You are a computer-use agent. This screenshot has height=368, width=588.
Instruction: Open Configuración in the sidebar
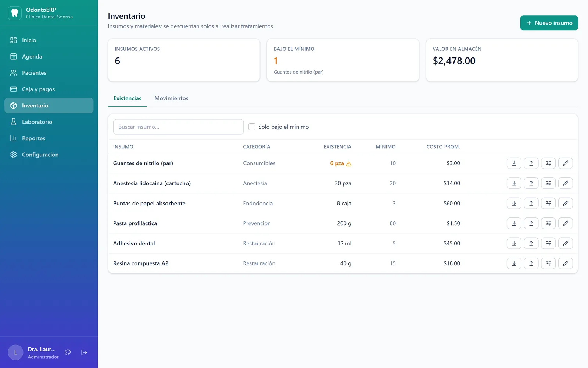[49, 155]
